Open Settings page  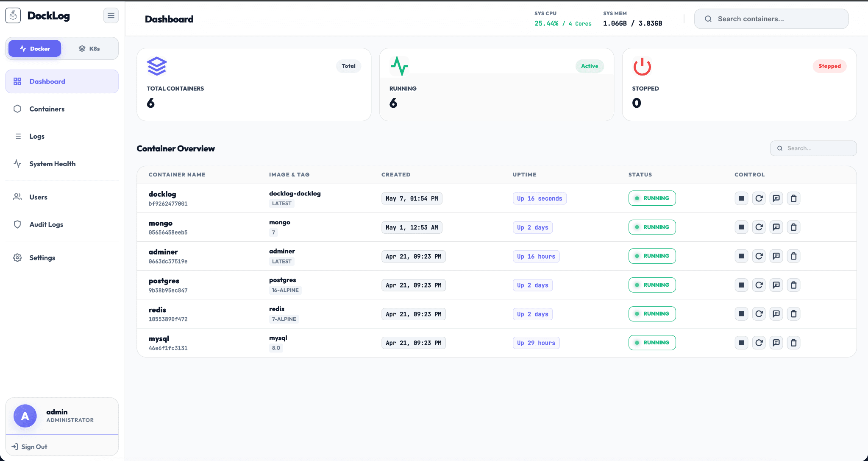tap(62, 257)
